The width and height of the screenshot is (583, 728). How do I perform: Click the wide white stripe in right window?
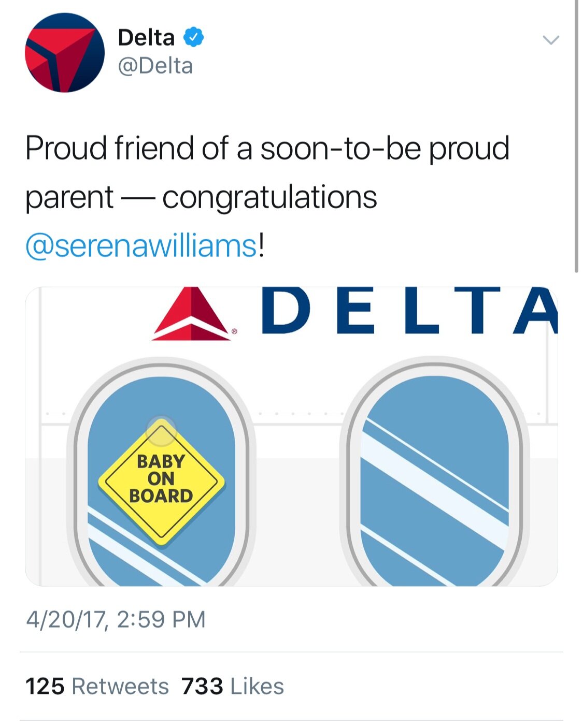(434, 487)
